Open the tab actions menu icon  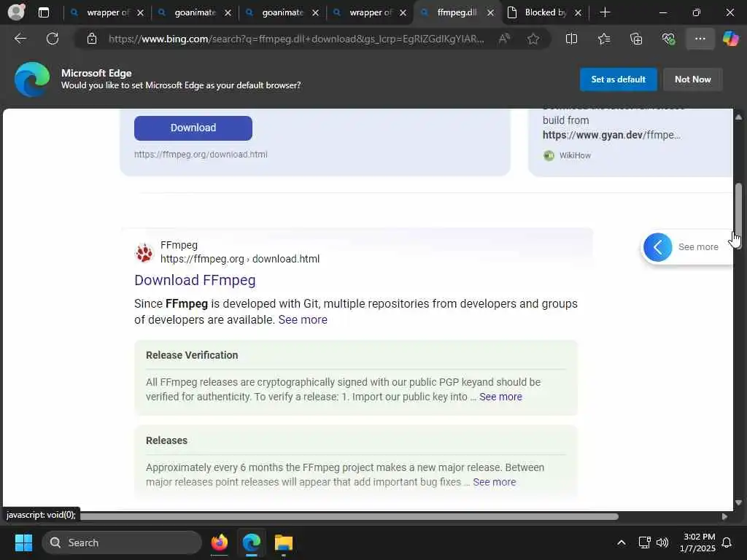(43, 12)
